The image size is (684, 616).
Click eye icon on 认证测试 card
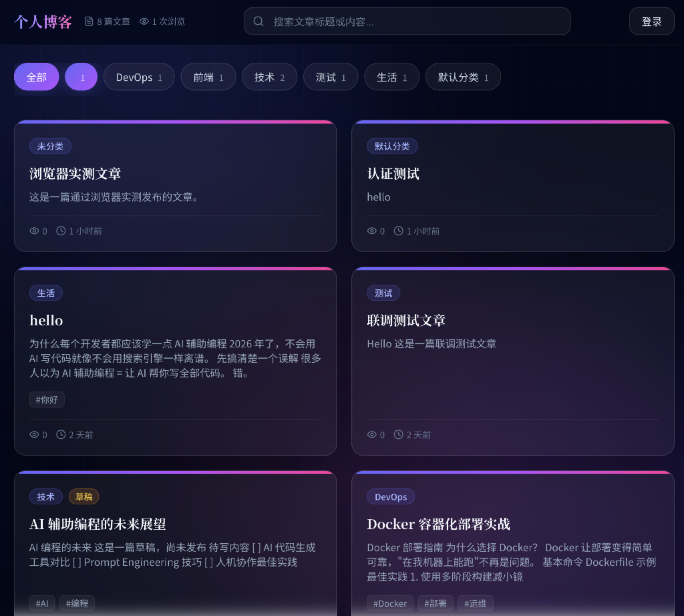[x=372, y=231]
